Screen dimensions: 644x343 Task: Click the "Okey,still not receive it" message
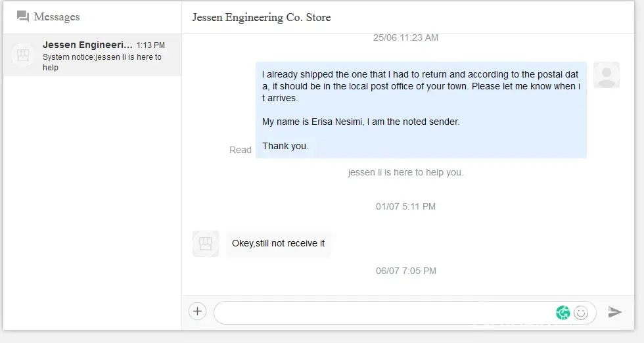point(278,243)
